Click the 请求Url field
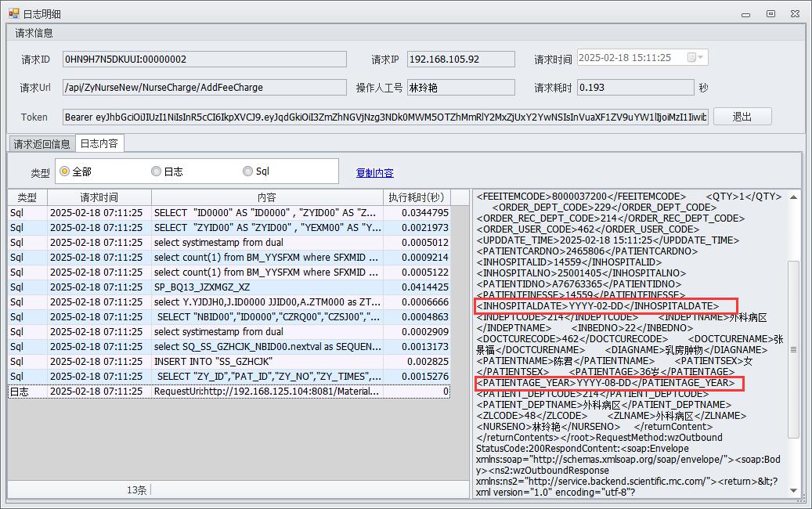The image size is (812, 509). point(204,88)
